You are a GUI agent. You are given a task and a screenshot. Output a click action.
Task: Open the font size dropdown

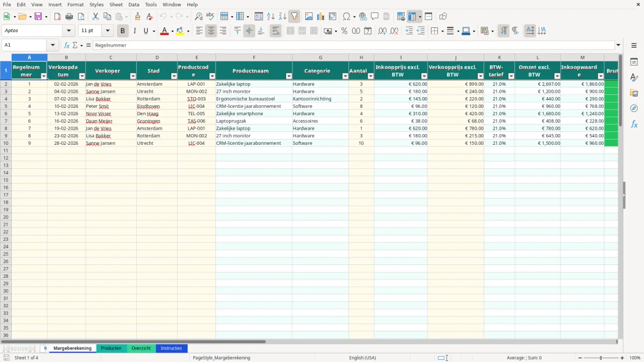pos(107,31)
